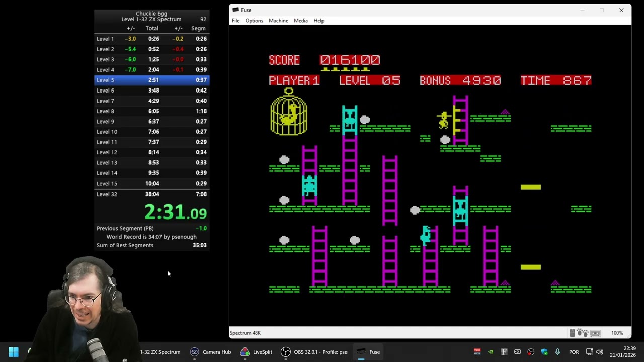Click the cassette tape icon in Fuse status bar
The image size is (644, 362).
pos(595,333)
